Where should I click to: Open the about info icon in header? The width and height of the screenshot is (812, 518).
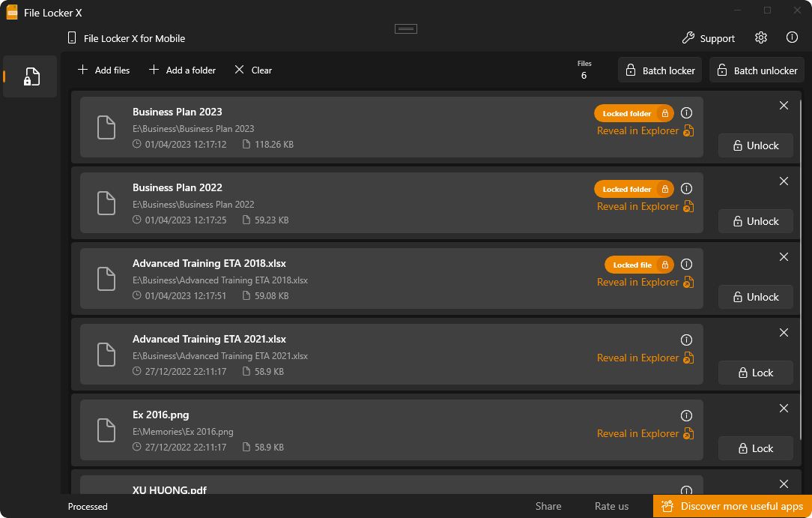point(792,37)
